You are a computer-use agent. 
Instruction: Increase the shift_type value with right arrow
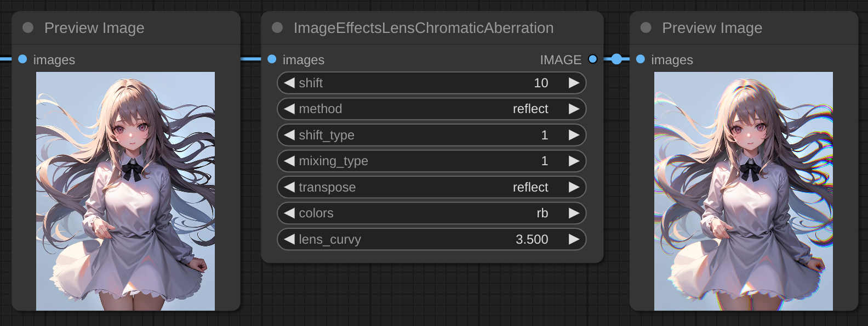pos(574,135)
